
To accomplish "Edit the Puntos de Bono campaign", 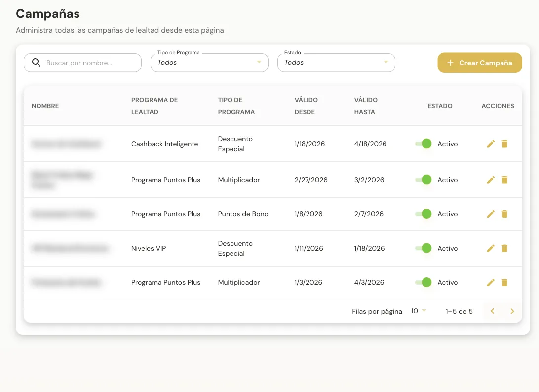I will coord(491,214).
